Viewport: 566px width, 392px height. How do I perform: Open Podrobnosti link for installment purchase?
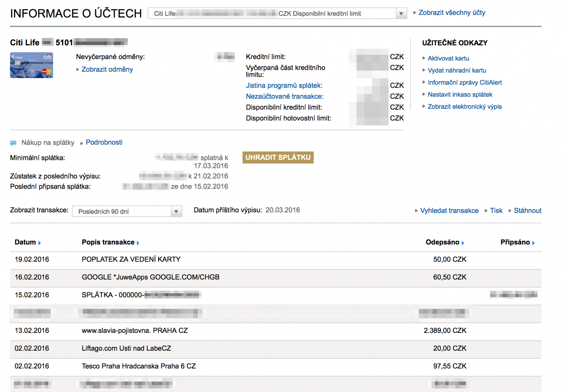pos(104,142)
